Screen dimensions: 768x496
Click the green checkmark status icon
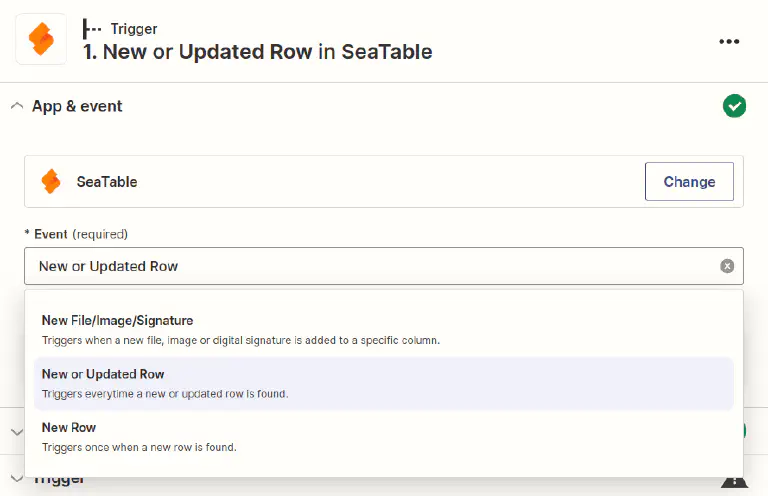point(734,106)
